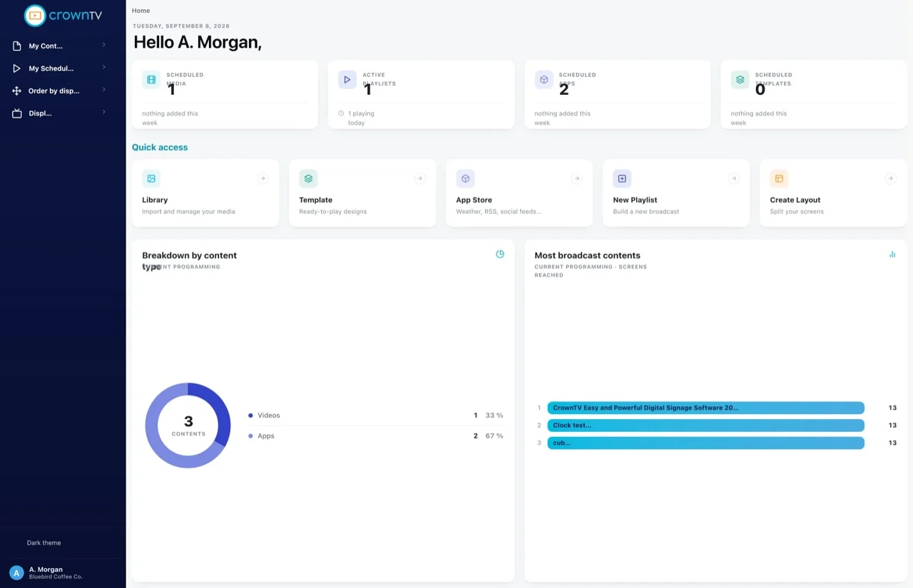Viewport: 913px width, 588px height.
Task: Click the pie chart icon in Breakdown panel
Action: tap(500, 254)
